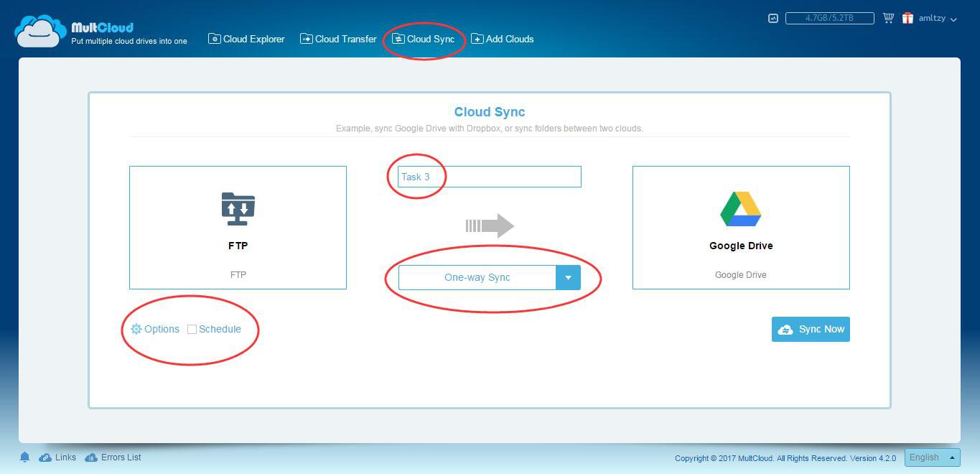980x474 pixels.
Task: Switch to Cloud Sync tab
Action: [424, 39]
